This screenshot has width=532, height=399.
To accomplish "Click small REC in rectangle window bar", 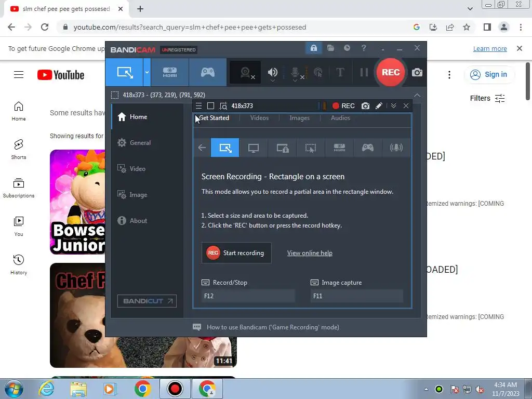I will point(343,106).
